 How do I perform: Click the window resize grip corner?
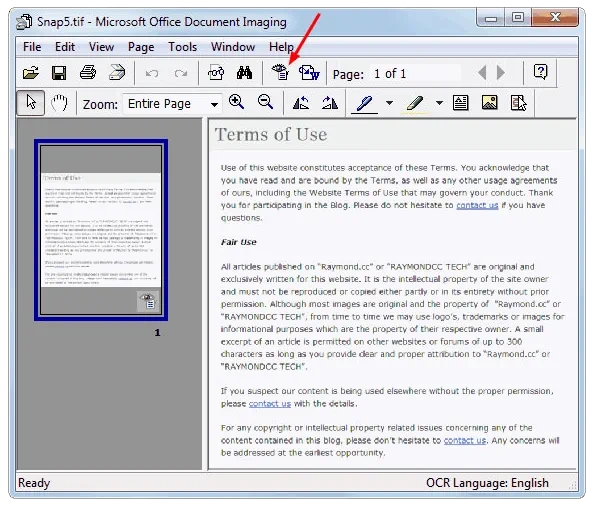click(x=573, y=486)
